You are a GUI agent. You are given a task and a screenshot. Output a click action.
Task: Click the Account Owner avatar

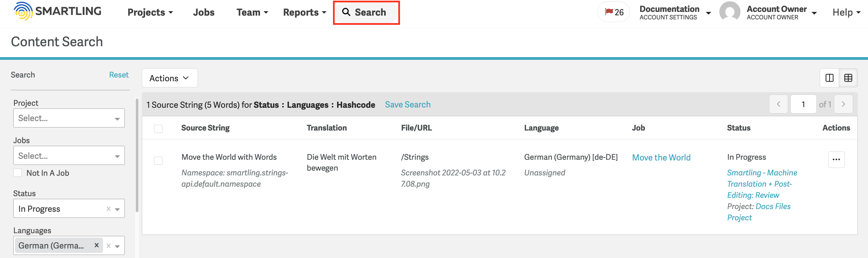point(730,12)
